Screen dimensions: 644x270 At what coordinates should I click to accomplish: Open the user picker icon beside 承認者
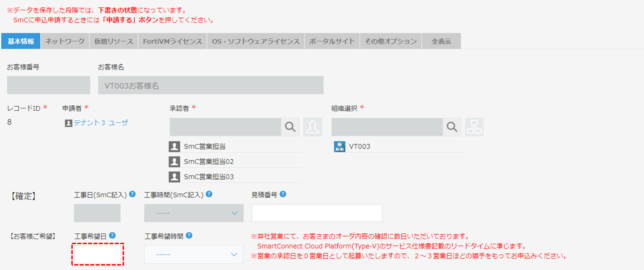313,127
